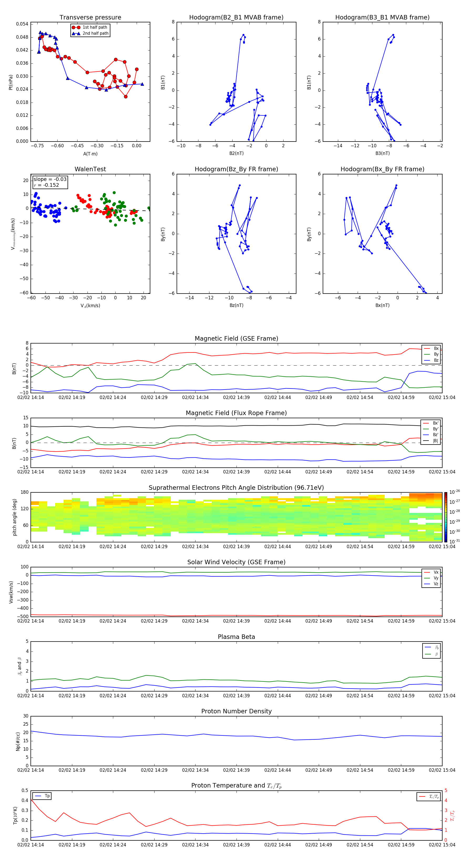
Task: Click '02/02 15:04' tick under temperature panel
Action: 442,845
